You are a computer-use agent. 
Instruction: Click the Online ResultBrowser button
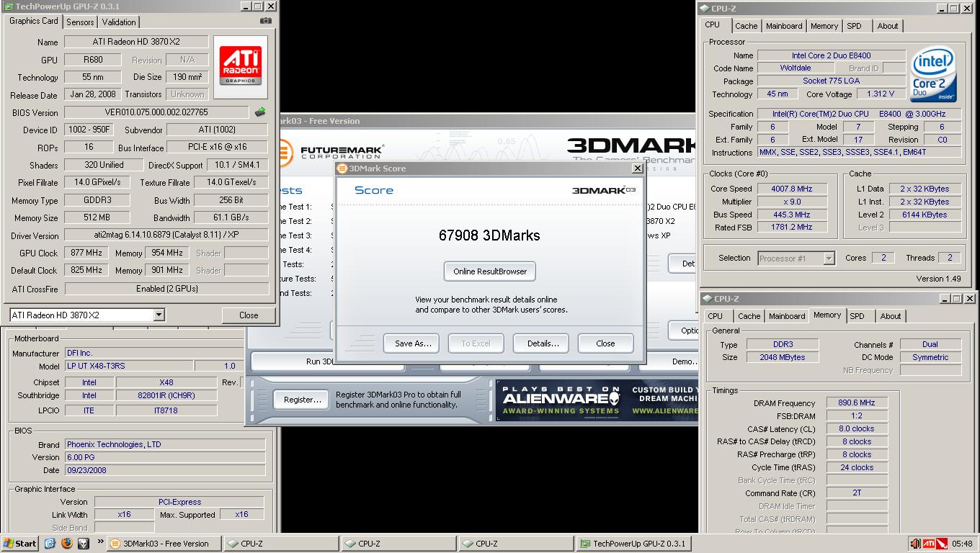490,271
